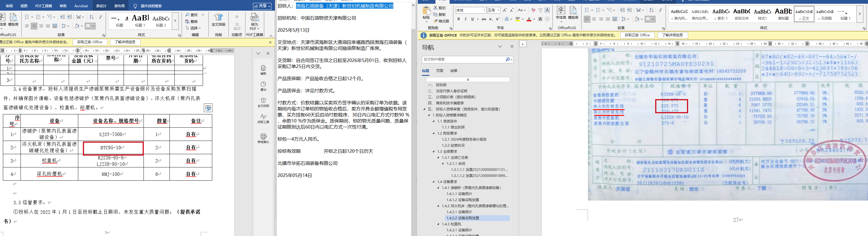Go to 1.4.2.2 设备采购发票 in navigation

click(463, 218)
